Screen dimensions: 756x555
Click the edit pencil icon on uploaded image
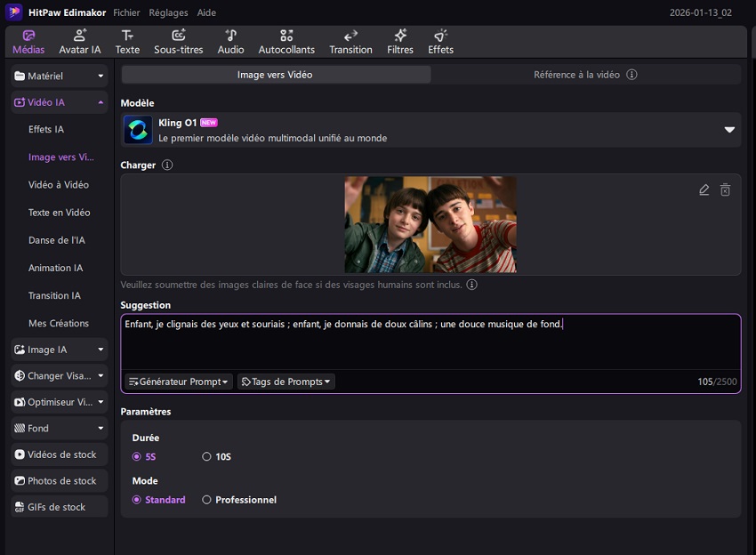tap(704, 190)
